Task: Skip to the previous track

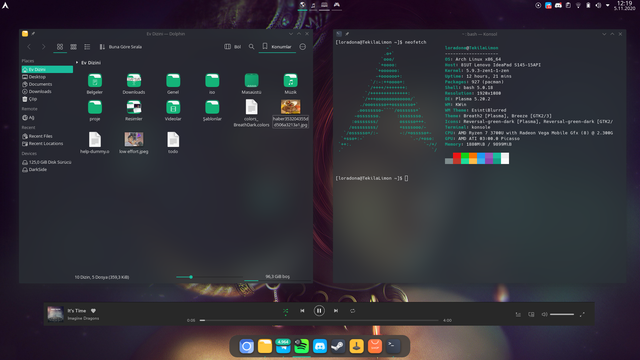Action: click(x=302, y=311)
